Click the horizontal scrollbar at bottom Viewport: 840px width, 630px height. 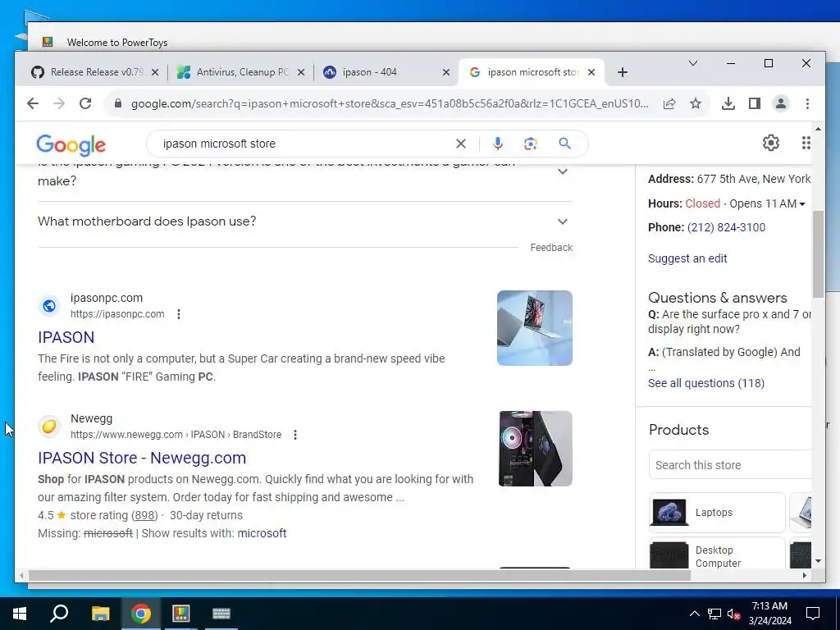coord(359,575)
